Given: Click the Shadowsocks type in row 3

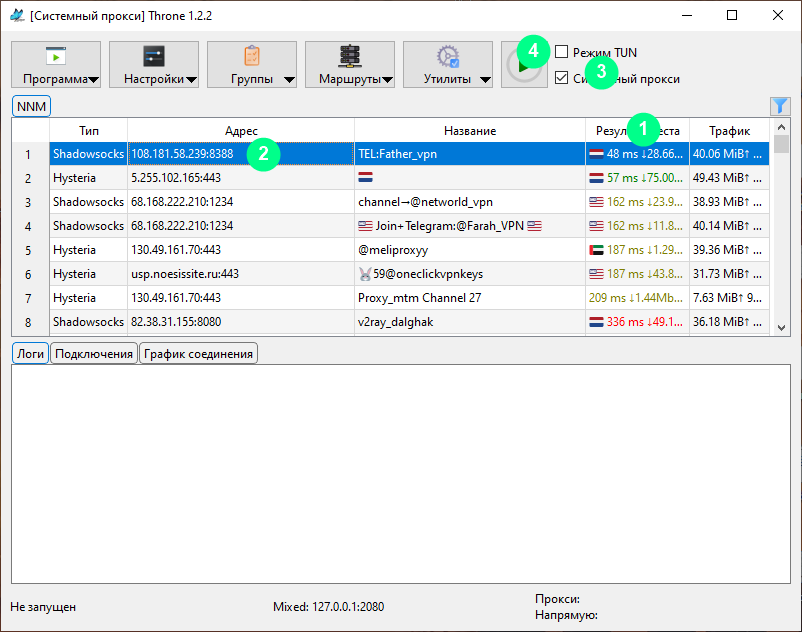Looking at the screenshot, I should (x=88, y=202).
